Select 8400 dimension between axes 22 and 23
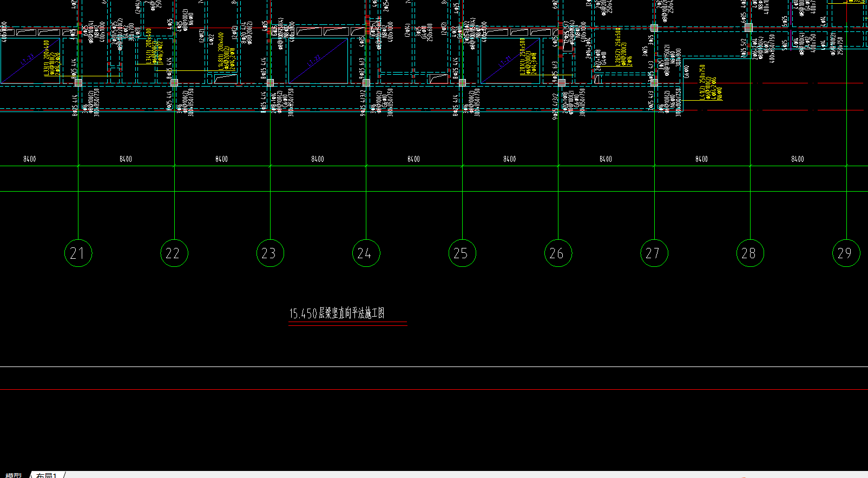868x478 pixels. point(221,159)
